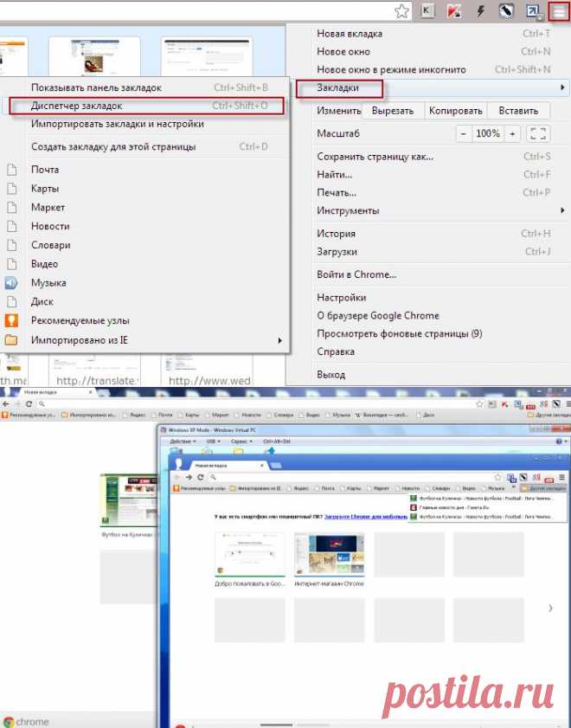Open hamburger menu of the lower outer Chrome window

point(567,404)
